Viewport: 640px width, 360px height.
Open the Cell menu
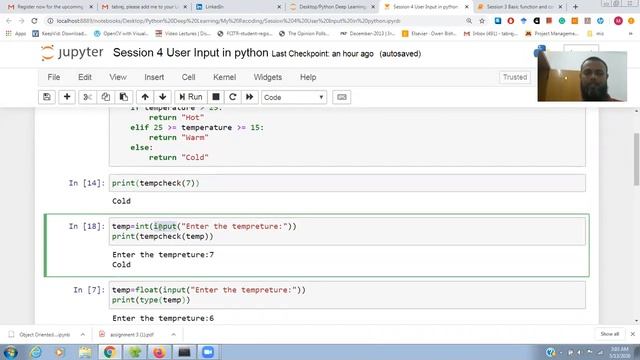188,77
